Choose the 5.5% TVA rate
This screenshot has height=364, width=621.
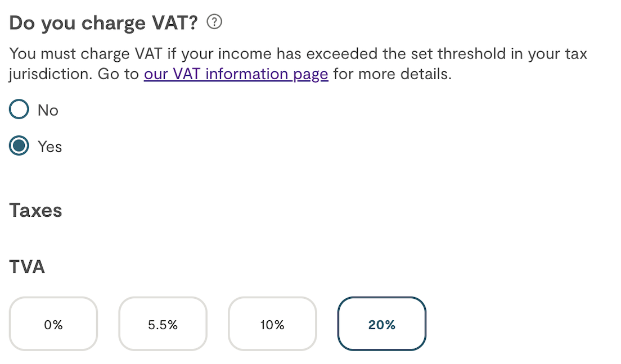point(163,324)
